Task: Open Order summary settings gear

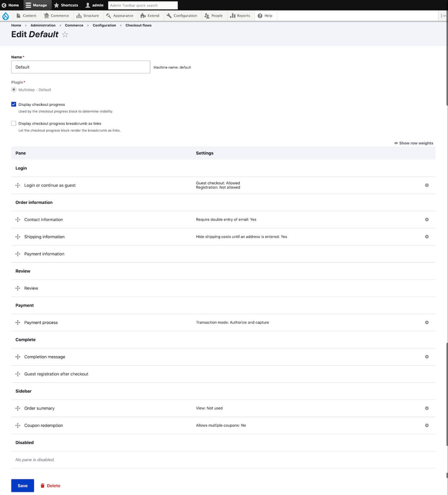Action: pyautogui.click(x=426, y=408)
